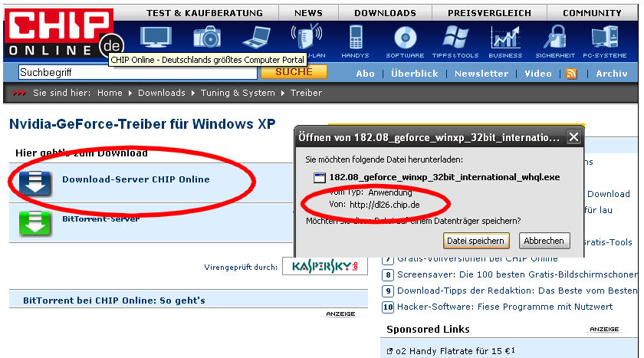Click the BitTorrent-Server link
The width and height of the screenshot is (644, 358).
click(101, 218)
